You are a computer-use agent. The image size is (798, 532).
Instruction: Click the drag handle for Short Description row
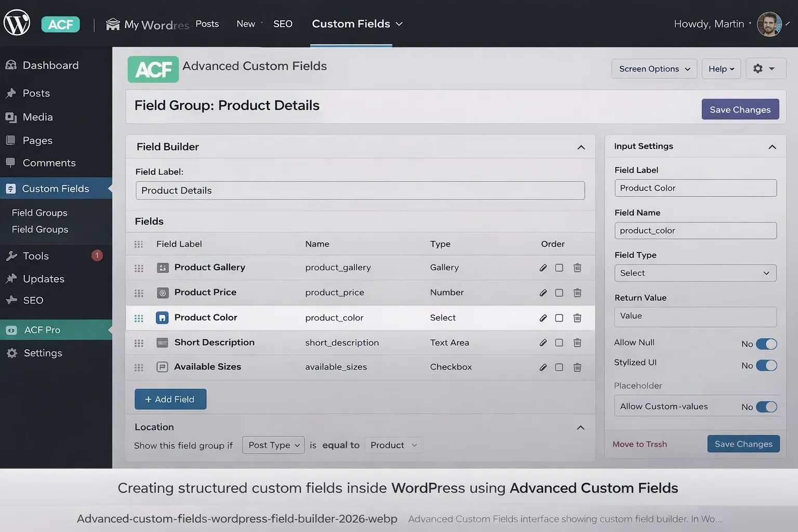tap(139, 343)
